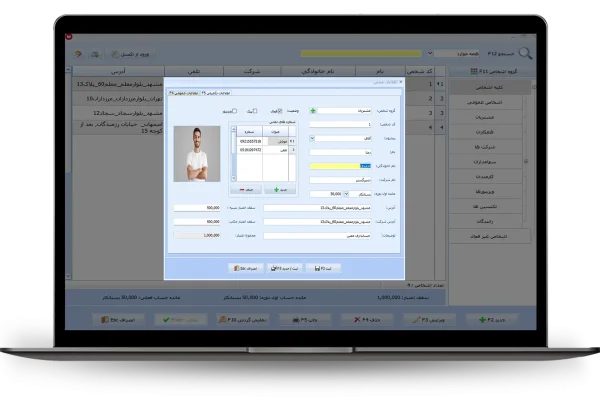The image size is (600, 400).
Task: Click the magnifier search icon in main window
Action: click(x=525, y=54)
